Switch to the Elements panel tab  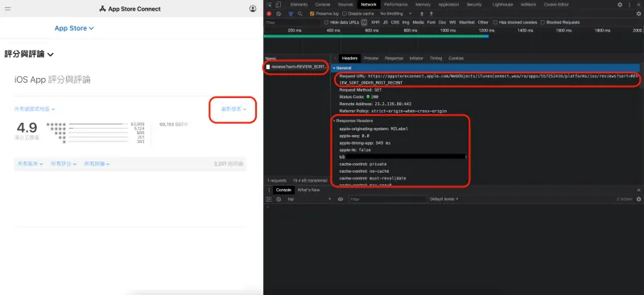299,5
